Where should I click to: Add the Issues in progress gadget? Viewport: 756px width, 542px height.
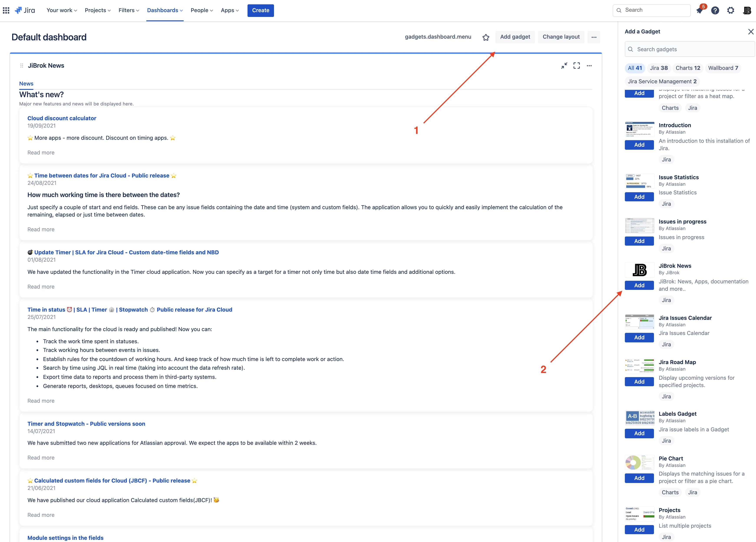click(x=639, y=241)
